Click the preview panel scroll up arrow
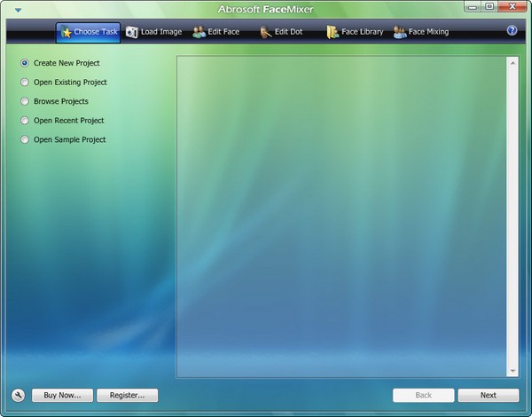The height and width of the screenshot is (417, 532). coord(512,63)
